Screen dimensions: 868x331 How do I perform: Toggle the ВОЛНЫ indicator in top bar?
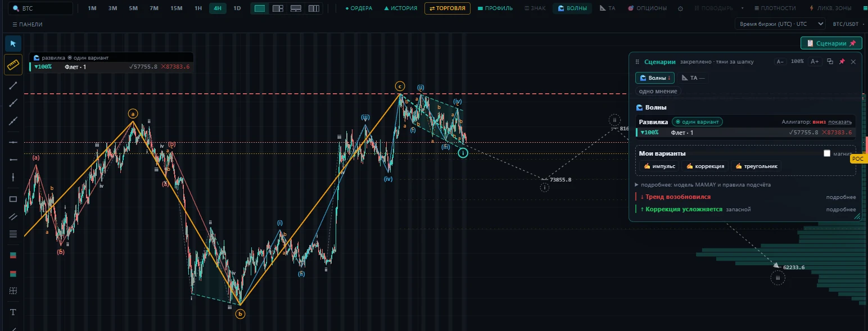pyautogui.click(x=571, y=8)
